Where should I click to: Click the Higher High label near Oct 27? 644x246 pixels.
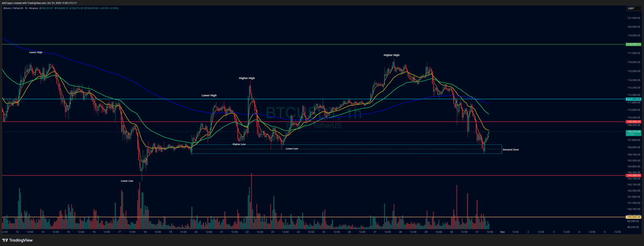coord(391,55)
